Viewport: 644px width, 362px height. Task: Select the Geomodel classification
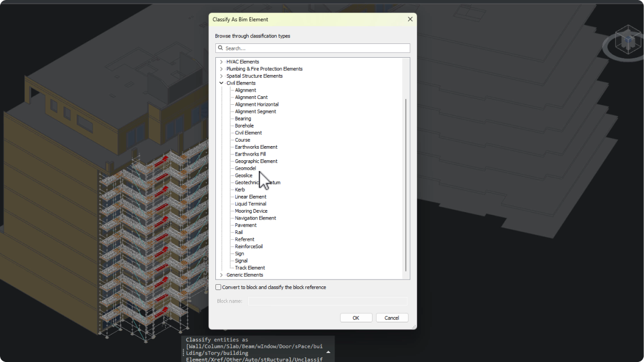tap(245, 168)
